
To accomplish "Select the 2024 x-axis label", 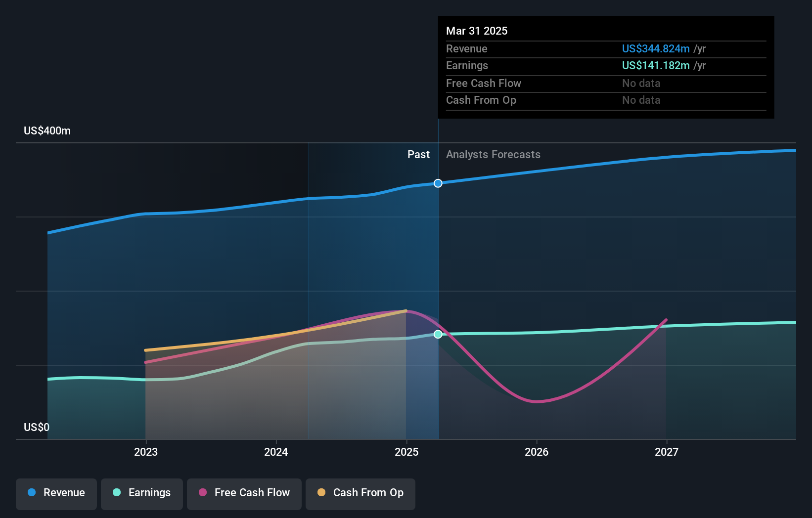I will [276, 452].
